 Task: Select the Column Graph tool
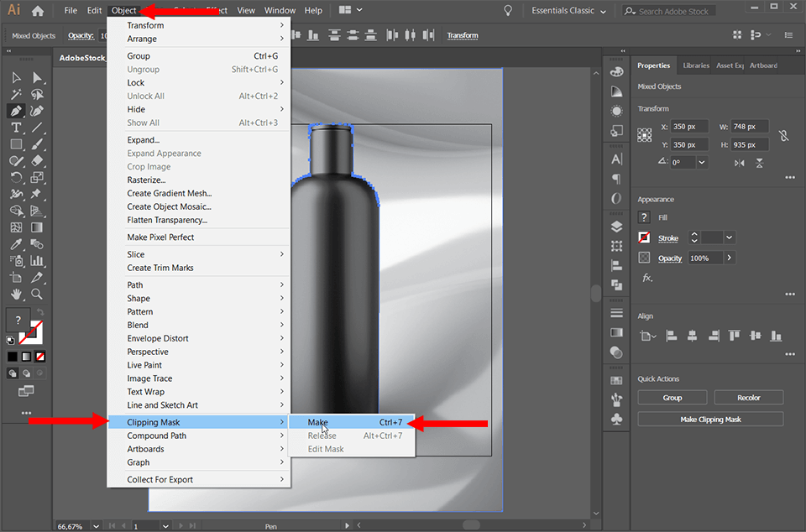click(x=37, y=261)
